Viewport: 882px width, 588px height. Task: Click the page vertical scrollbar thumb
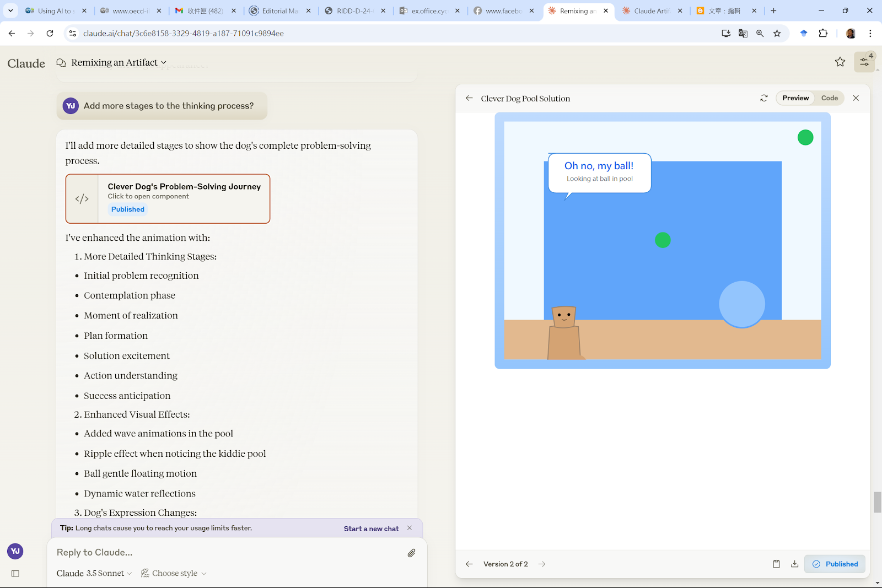tap(877, 502)
